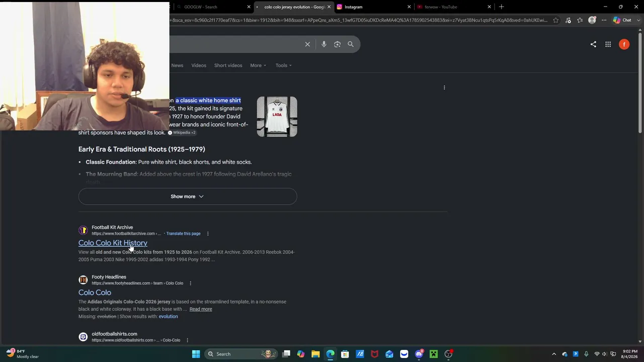644x362 pixels.
Task: Close the ferwow - YouTube tab
Action: (489, 7)
